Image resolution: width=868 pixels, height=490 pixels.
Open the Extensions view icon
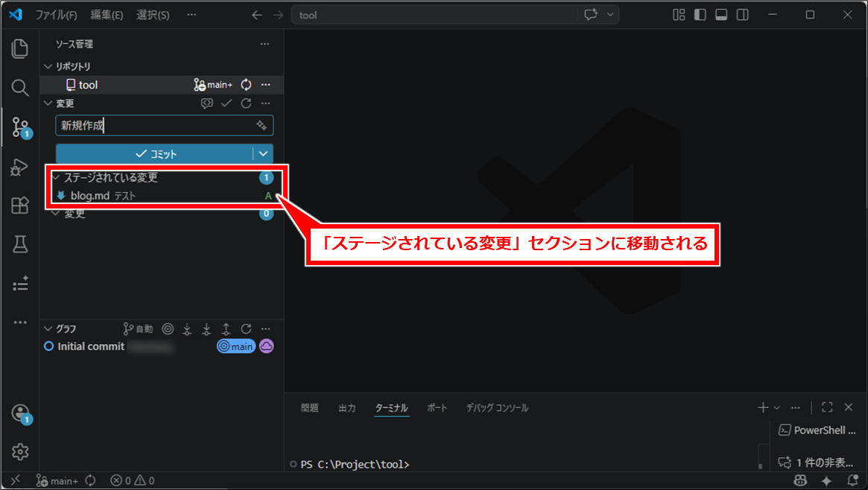coord(20,206)
